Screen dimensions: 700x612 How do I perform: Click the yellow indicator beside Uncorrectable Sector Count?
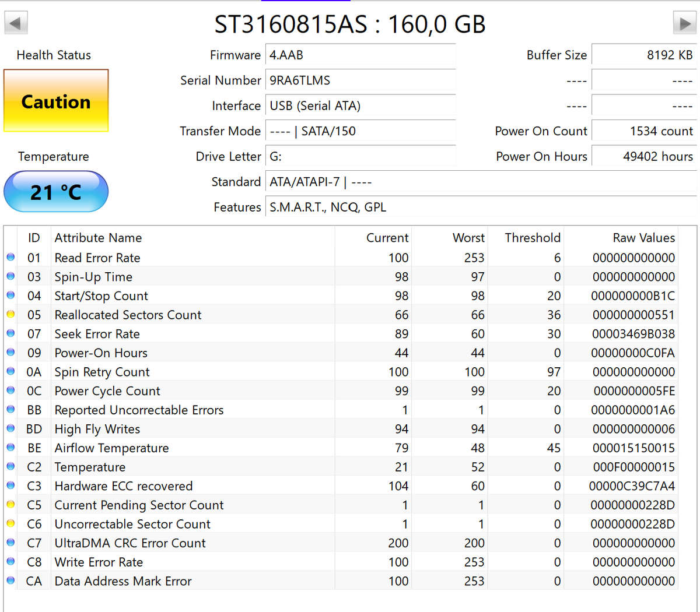coord(10,523)
